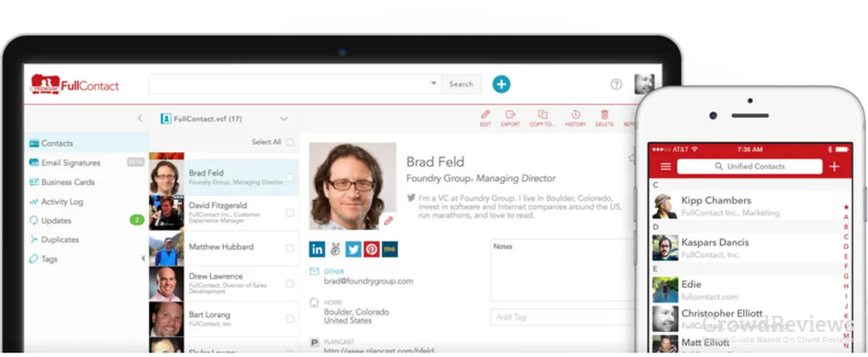Check the Matthew Hubbard checkbox

(290, 247)
